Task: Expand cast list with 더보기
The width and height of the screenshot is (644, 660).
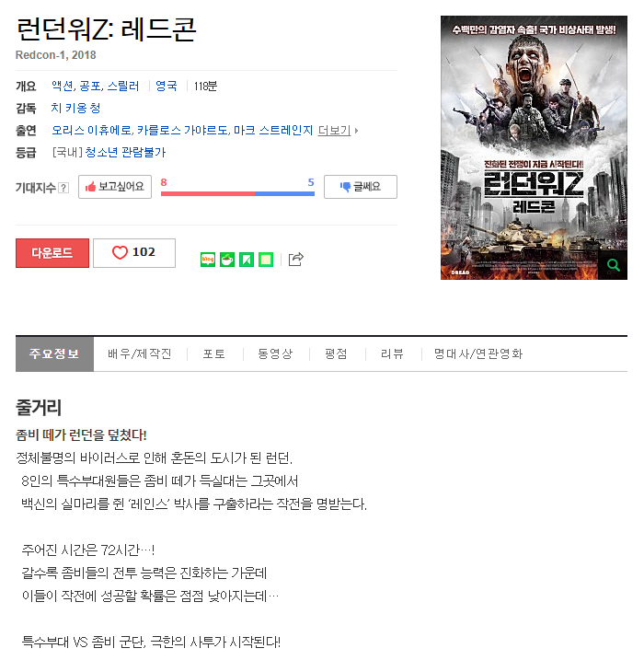Action: (x=338, y=131)
